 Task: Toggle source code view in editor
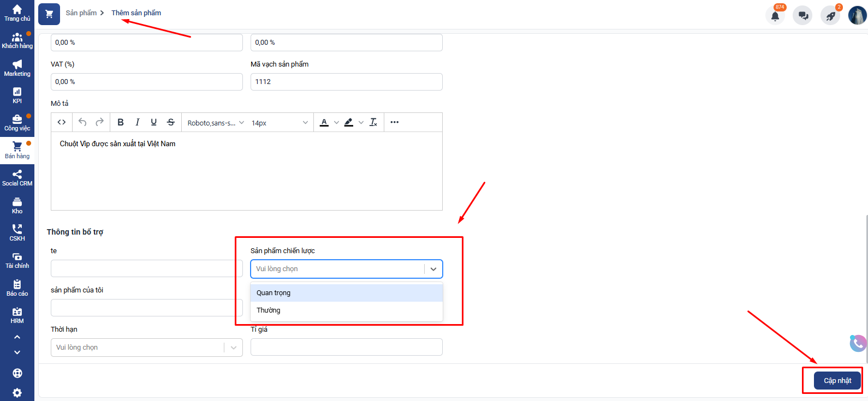coord(62,122)
